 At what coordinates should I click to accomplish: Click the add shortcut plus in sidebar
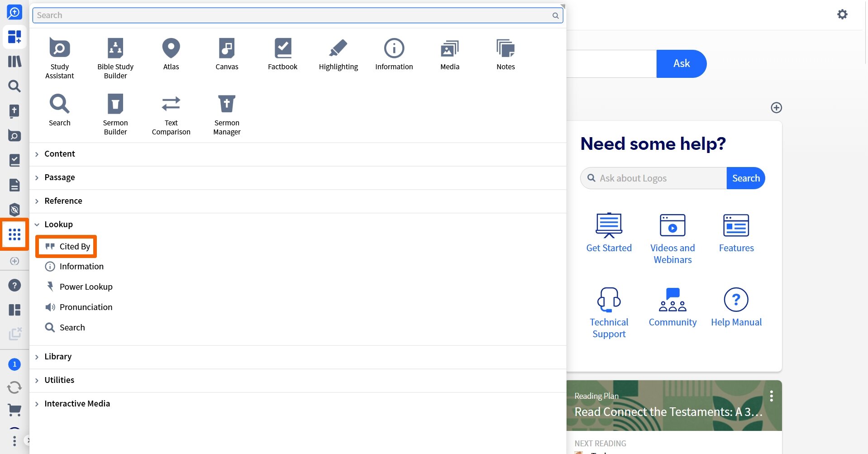pyautogui.click(x=14, y=261)
